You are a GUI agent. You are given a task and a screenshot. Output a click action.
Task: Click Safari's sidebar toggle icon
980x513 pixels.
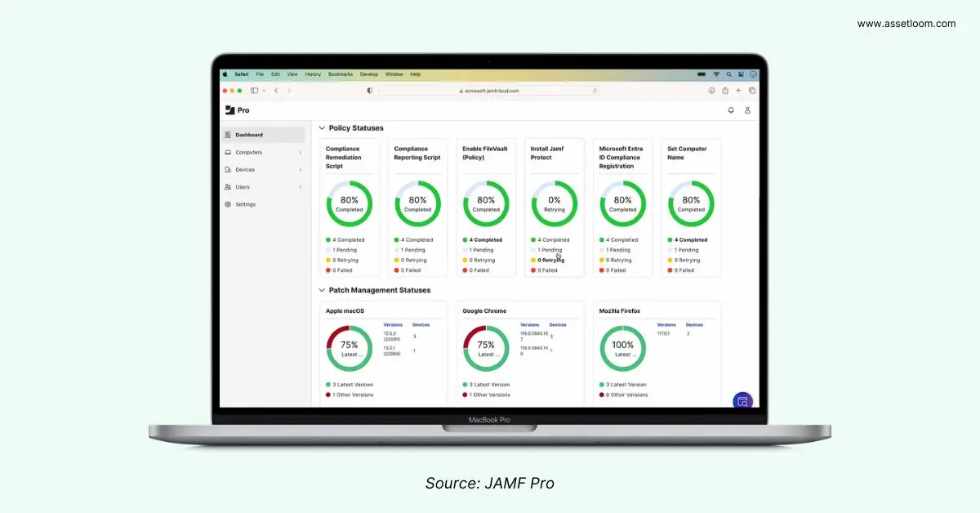[255, 91]
